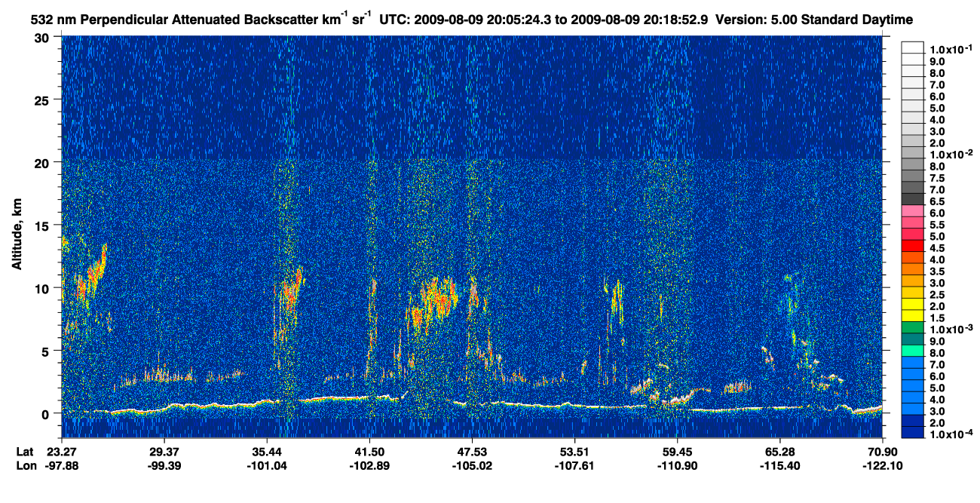Pick the white top swatch of the color scale

pyautogui.click(x=912, y=47)
